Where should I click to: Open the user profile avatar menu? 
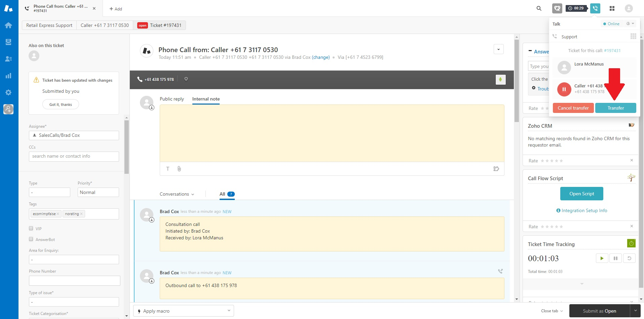pyautogui.click(x=629, y=8)
